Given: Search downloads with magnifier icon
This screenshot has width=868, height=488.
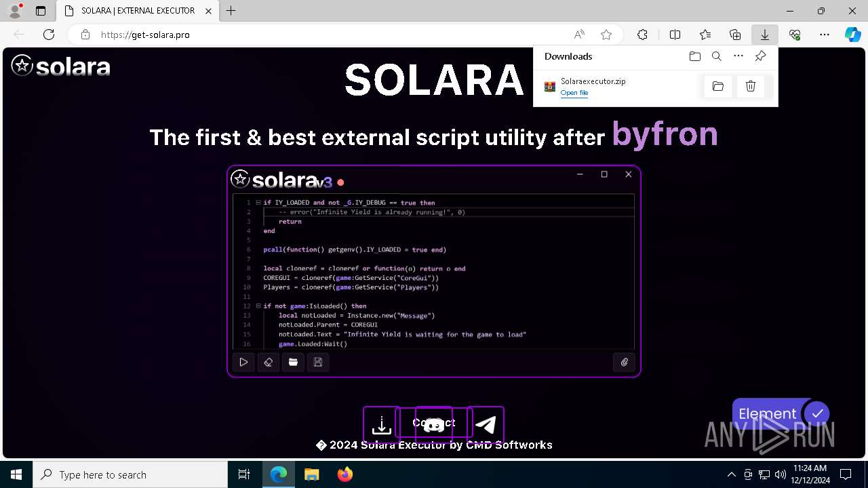Looking at the screenshot, I should (x=716, y=56).
